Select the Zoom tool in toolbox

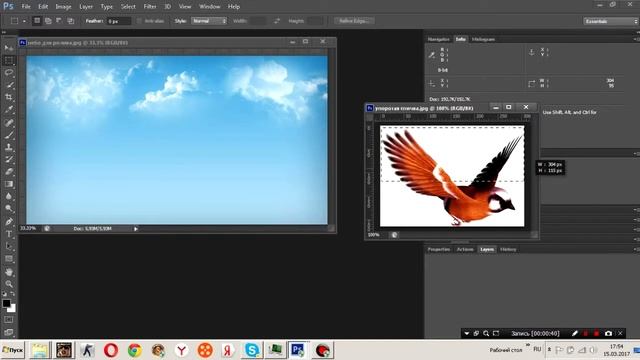(x=9, y=284)
